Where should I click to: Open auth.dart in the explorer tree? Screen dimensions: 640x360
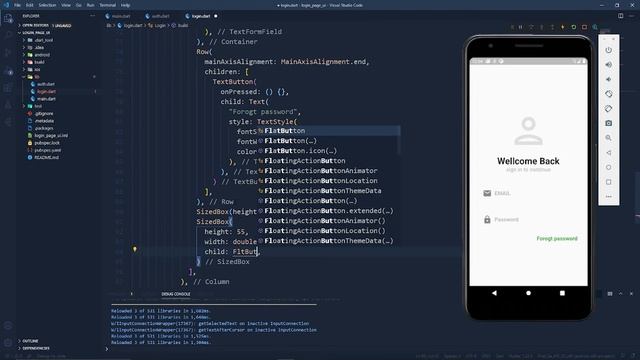[x=46, y=84]
